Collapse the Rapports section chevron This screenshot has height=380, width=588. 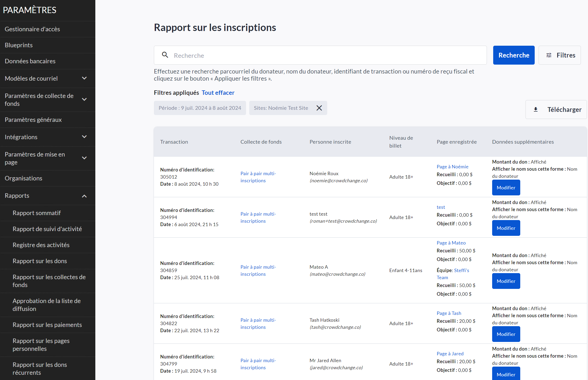pos(84,196)
